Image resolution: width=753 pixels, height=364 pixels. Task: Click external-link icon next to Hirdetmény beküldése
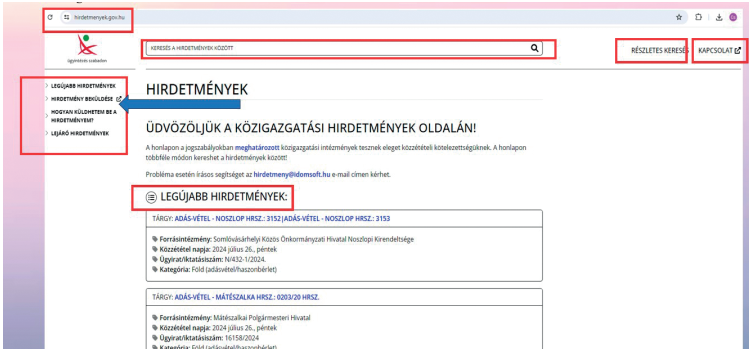[119, 98]
